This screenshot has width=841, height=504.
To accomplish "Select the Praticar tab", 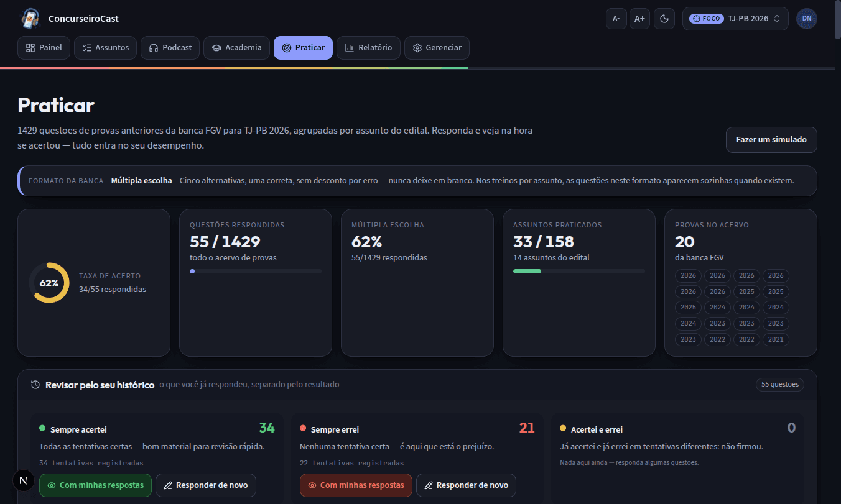I will point(304,48).
